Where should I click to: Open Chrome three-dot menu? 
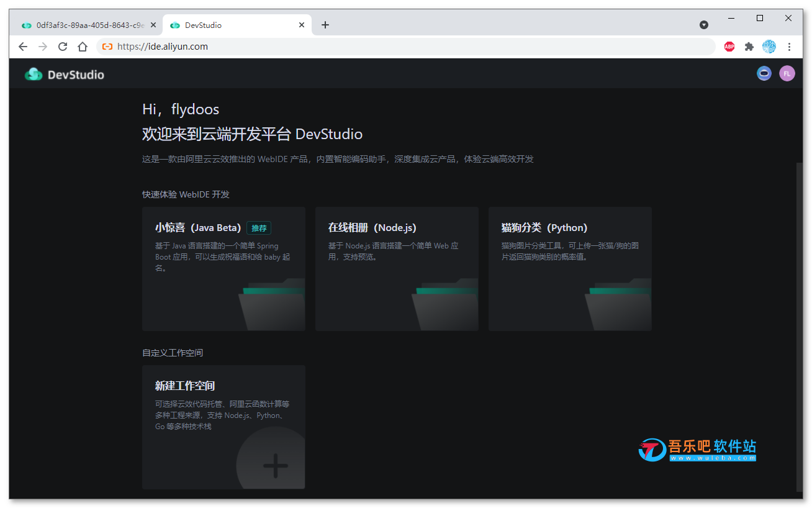(789, 47)
